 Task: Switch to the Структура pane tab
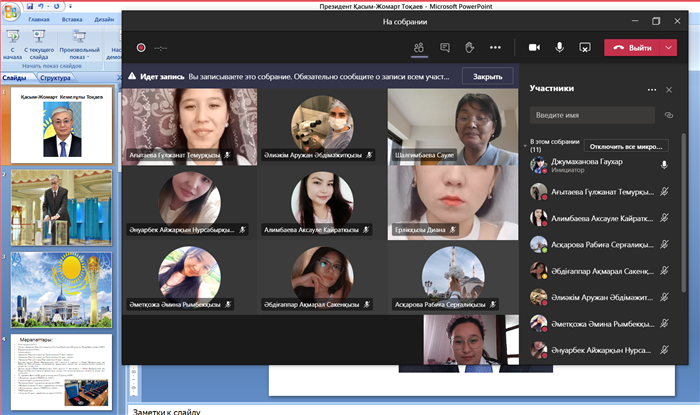point(55,77)
